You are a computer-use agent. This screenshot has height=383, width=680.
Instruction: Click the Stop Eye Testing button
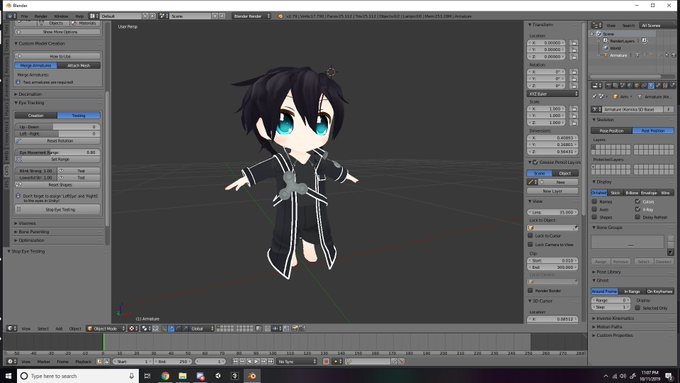click(58, 210)
